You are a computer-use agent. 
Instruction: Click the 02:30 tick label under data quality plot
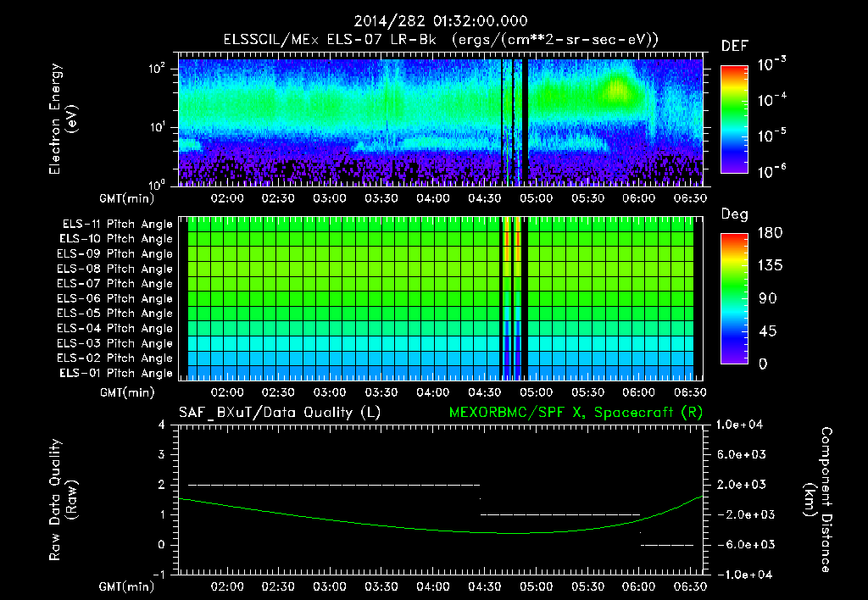coord(278,586)
